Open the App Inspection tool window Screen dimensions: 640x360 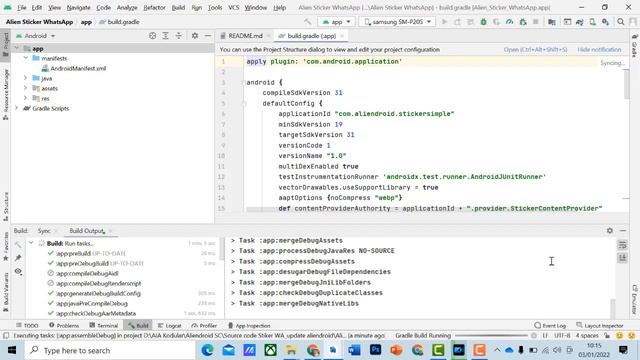point(249,326)
